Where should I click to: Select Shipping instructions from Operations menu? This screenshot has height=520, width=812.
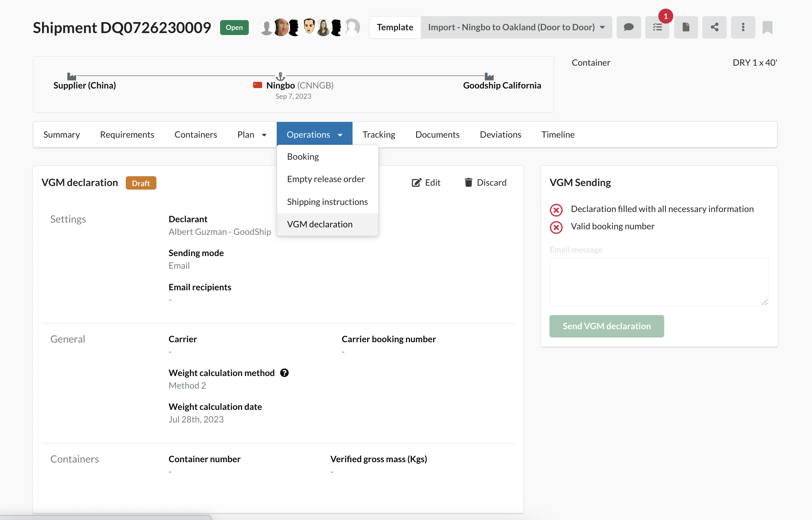tap(327, 202)
